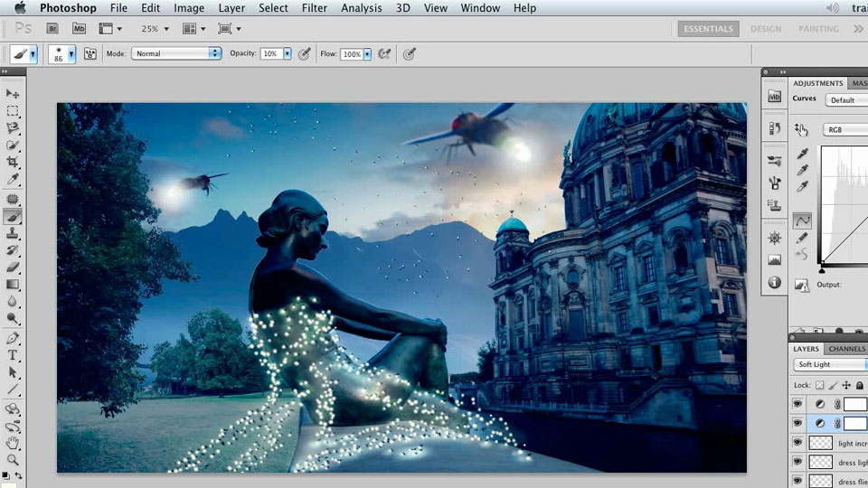
Task: Toggle lock transparent pixels
Action: (x=819, y=385)
